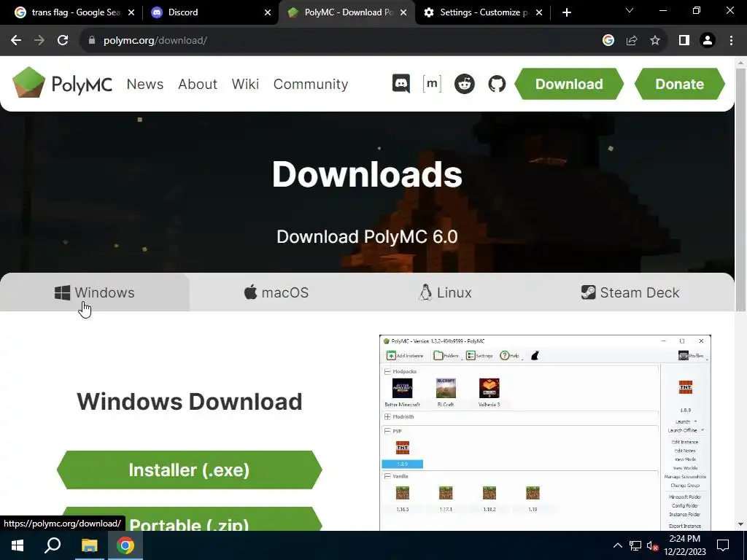The width and height of the screenshot is (747, 560).
Task: Open the News page
Action: [145, 84]
